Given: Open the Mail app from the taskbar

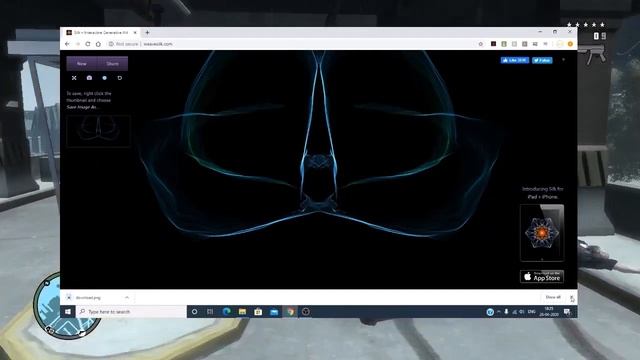Looking at the screenshot, I should pyautogui.click(x=274, y=312).
